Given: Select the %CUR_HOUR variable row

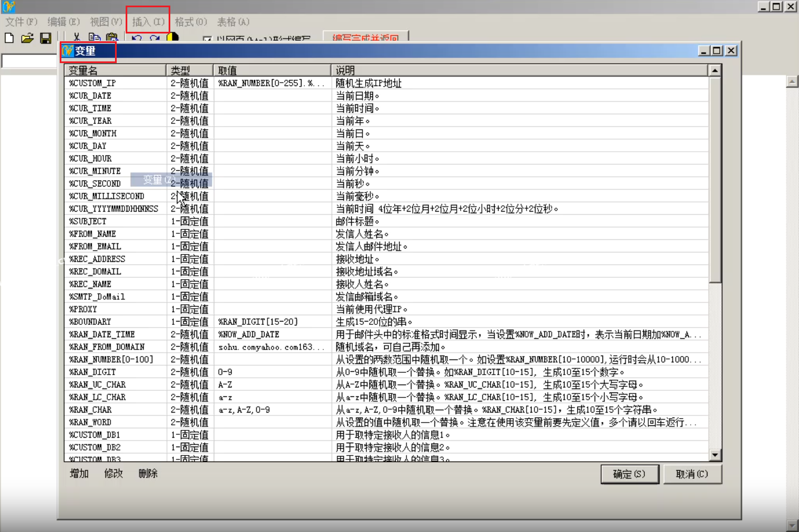Looking at the screenshot, I should click(x=386, y=159).
